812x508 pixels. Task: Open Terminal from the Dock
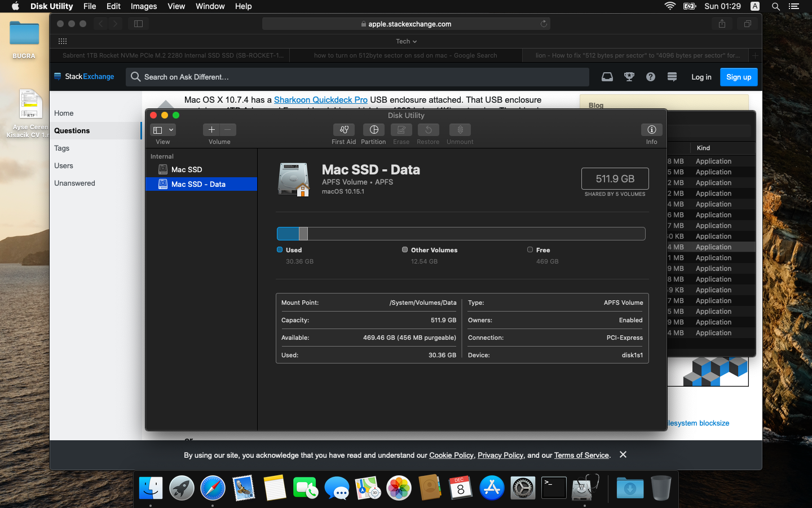554,488
